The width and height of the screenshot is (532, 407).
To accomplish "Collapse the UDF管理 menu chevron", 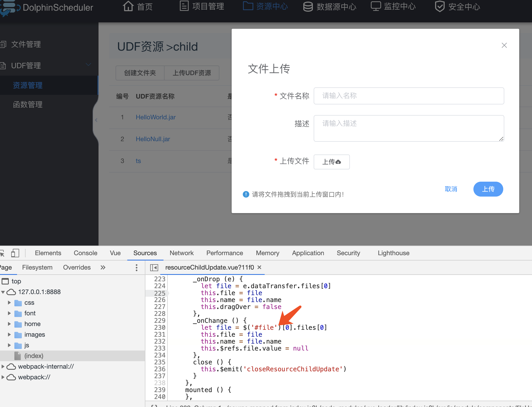I will click(x=88, y=64).
